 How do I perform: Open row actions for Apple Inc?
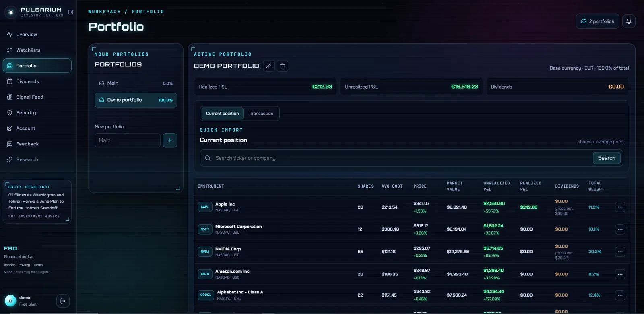pyautogui.click(x=620, y=207)
